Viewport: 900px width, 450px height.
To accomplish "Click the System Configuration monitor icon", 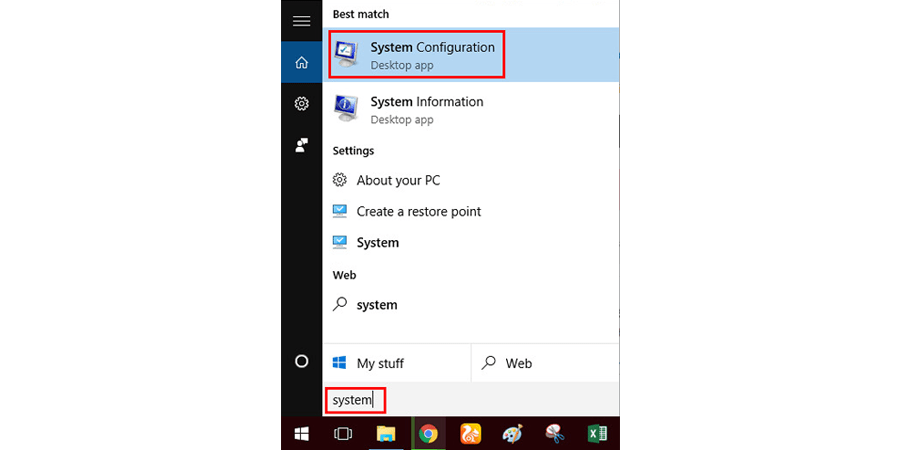I will click(346, 55).
